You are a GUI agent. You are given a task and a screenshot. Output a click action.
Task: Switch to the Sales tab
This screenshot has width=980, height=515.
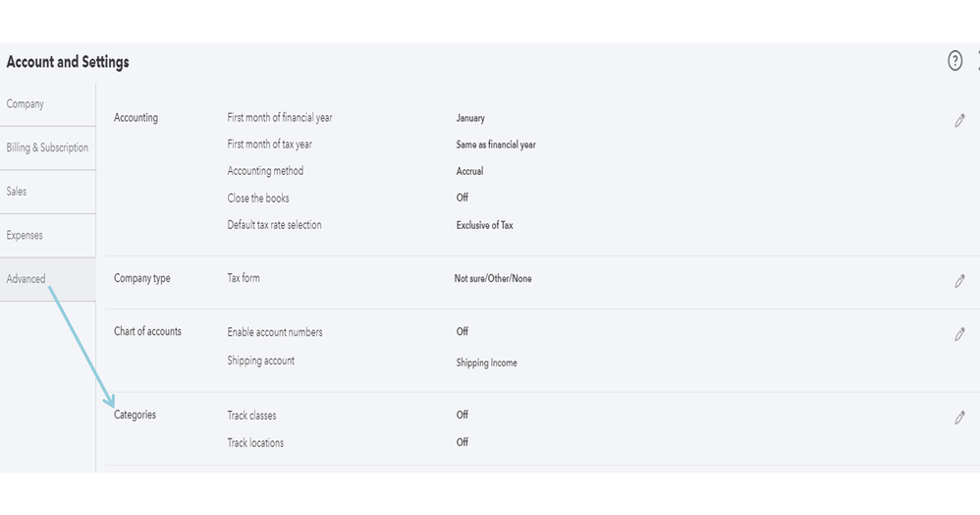[17, 192]
